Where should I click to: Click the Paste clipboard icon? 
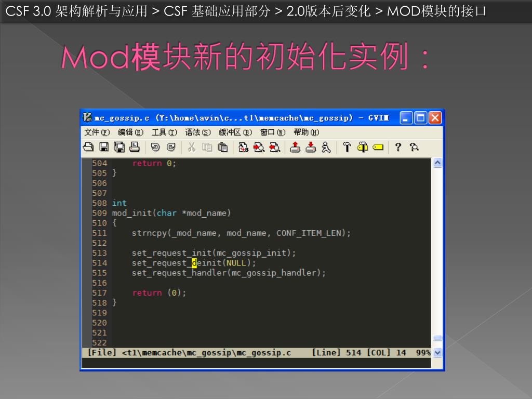pos(222,147)
